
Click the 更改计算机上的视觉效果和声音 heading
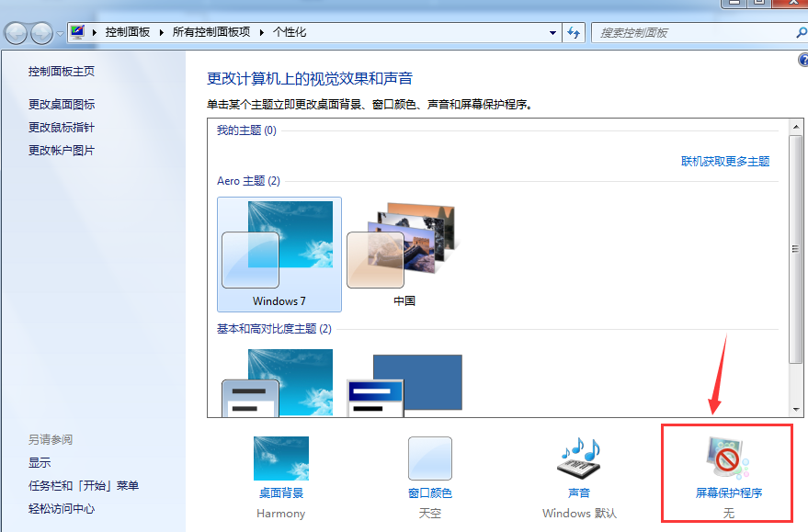click(310, 79)
